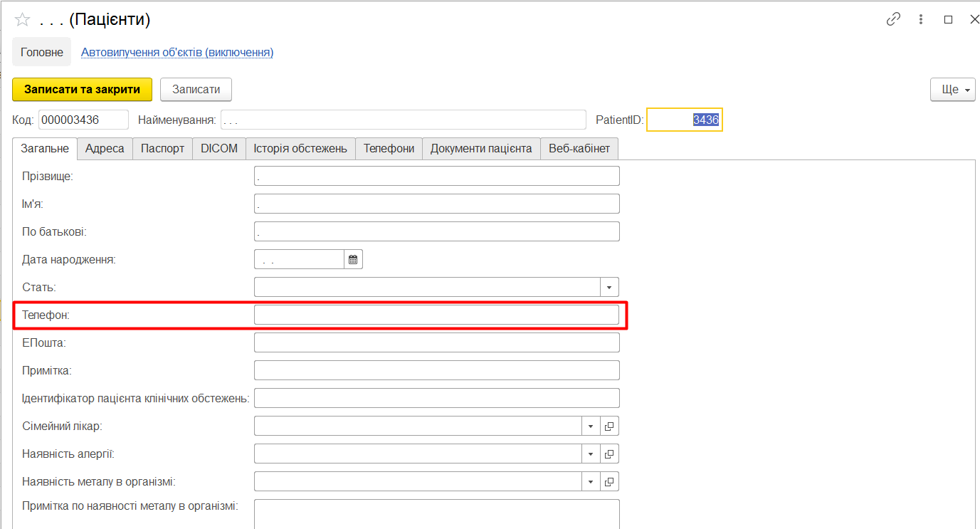Screen dimensions: 980x529
Task: Maximize the patient window
Action: (948, 20)
